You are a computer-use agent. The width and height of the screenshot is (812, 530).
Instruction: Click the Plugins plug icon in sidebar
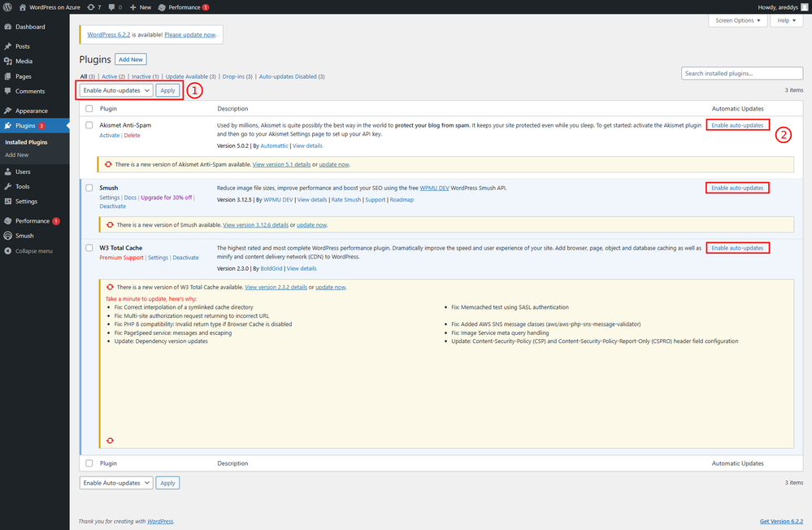click(8, 125)
